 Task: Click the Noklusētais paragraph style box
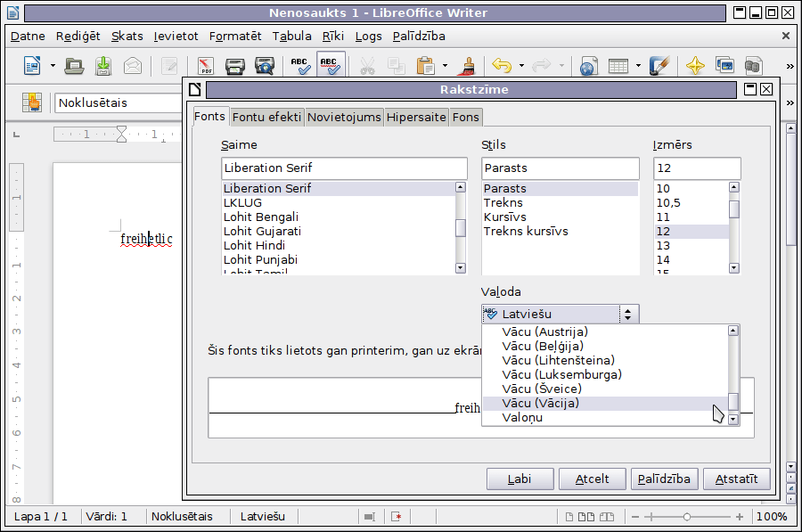pyautogui.click(x=119, y=102)
